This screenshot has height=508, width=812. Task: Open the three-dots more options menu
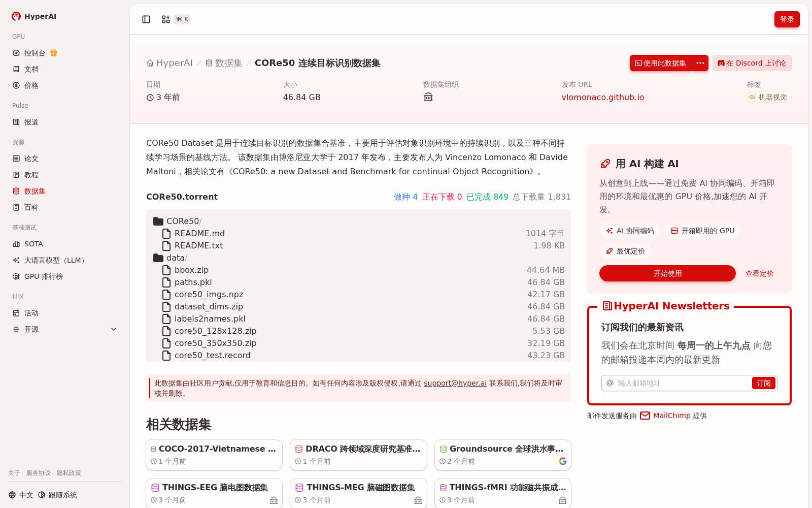pos(700,63)
